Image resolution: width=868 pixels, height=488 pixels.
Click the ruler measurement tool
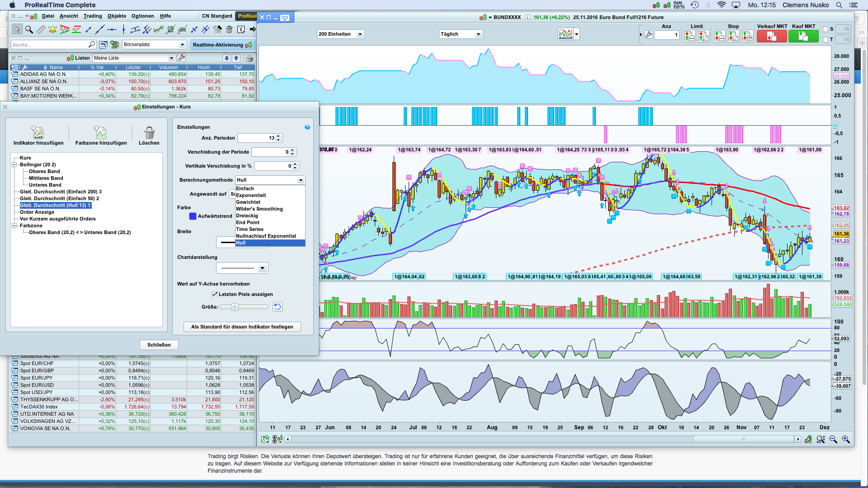click(x=41, y=30)
